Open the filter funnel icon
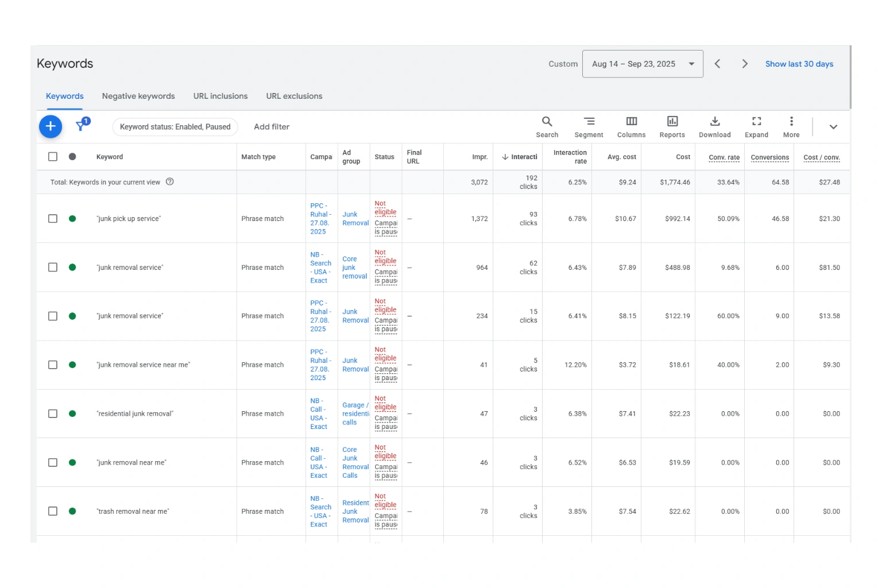882x588 pixels. [82, 126]
